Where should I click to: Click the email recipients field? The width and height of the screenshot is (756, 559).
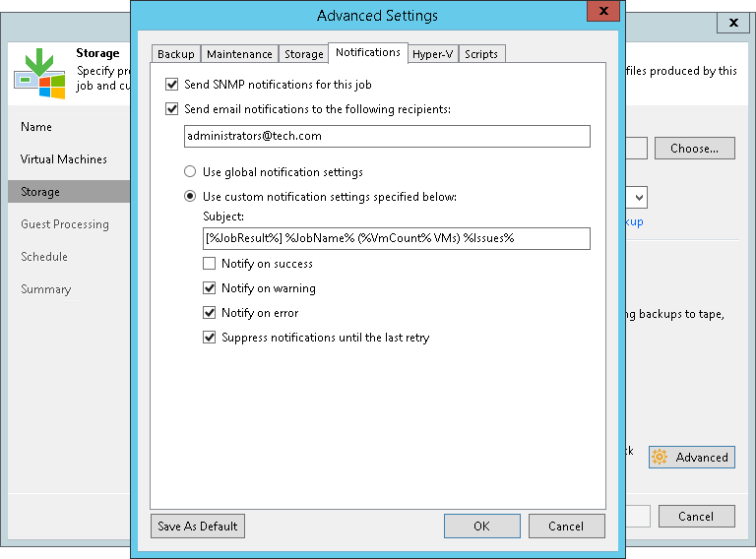click(x=387, y=137)
